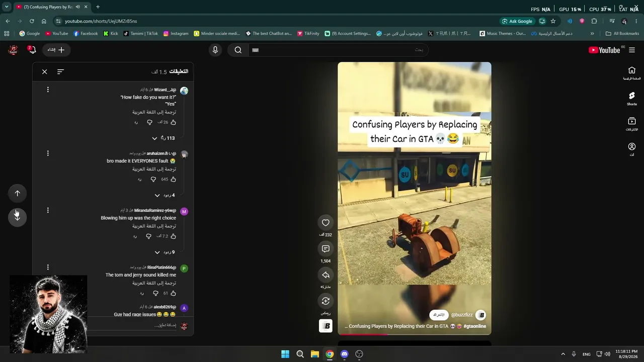The image size is (644, 362).
Task: Select You in the YouTube sidebar
Action: (x=632, y=149)
